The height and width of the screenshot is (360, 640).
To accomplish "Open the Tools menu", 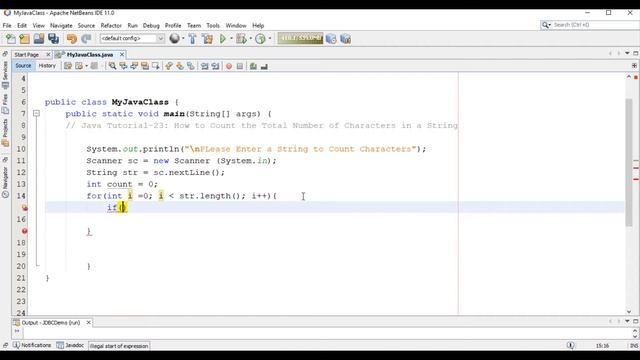I will point(213,25).
